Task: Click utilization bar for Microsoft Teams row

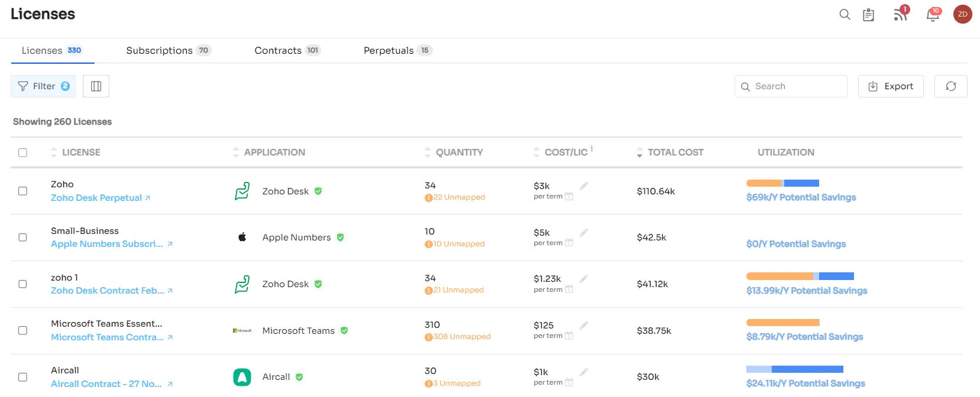Action: tap(783, 323)
